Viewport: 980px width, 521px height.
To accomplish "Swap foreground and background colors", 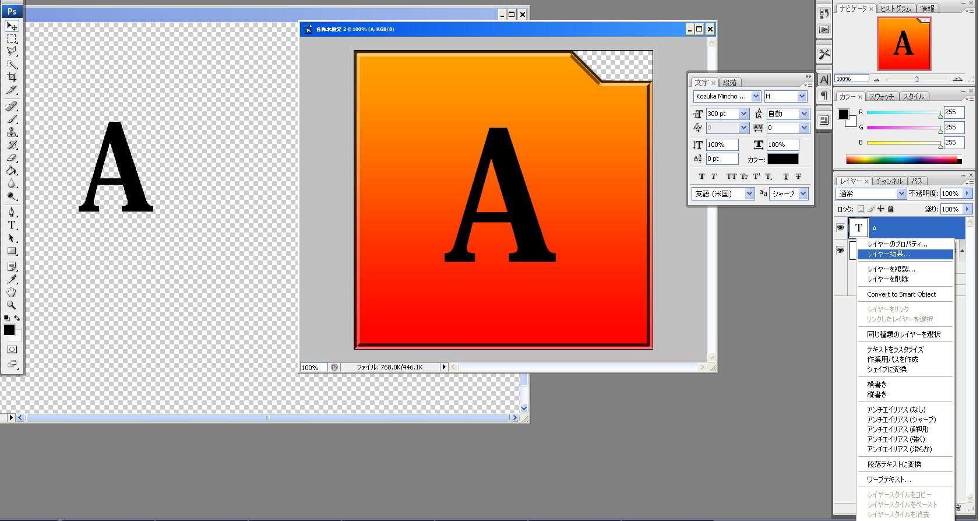I will click(17, 318).
